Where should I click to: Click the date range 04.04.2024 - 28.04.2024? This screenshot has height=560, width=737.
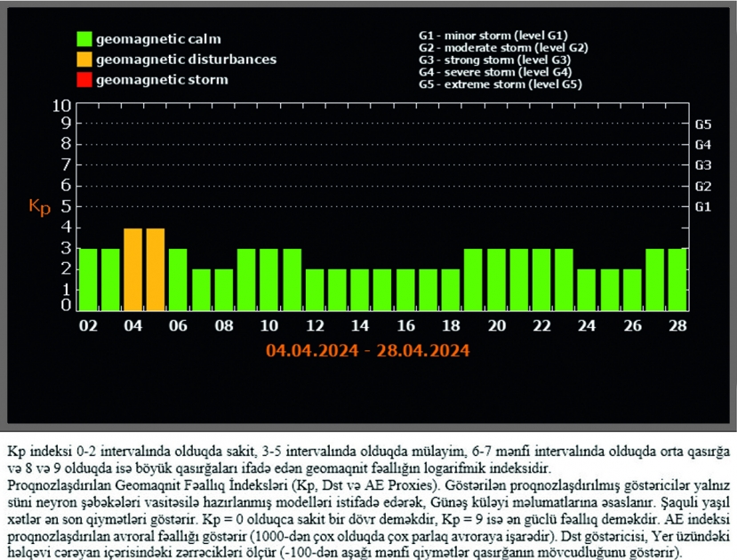(x=367, y=350)
